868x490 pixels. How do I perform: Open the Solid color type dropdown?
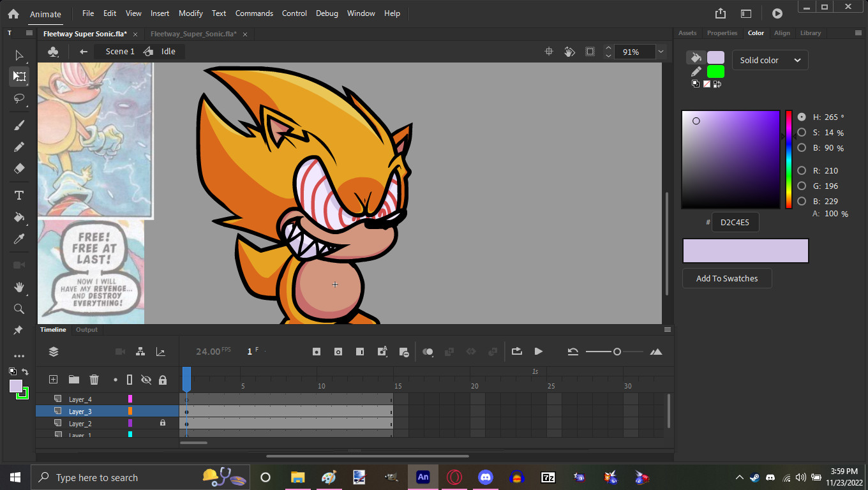[770, 60]
